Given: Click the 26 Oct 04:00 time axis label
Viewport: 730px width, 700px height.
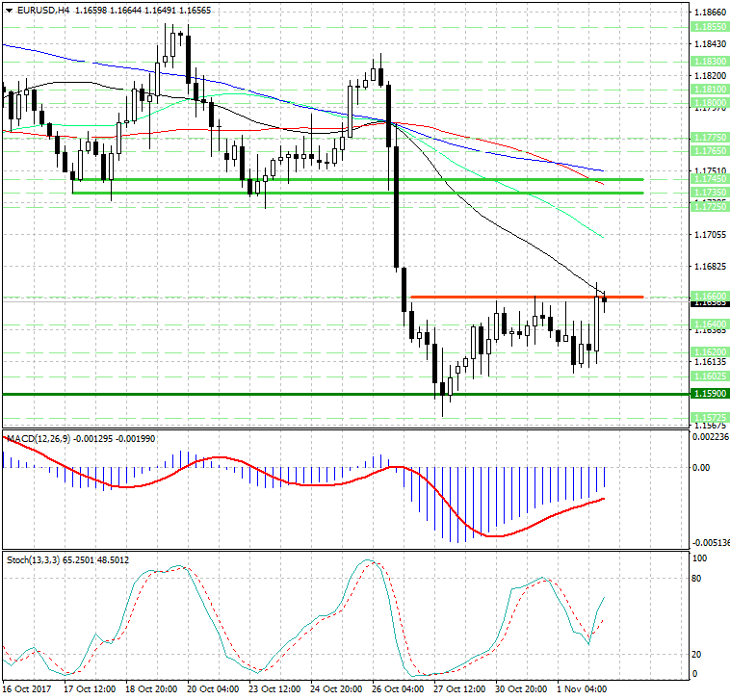Looking at the screenshot, I should (397, 689).
